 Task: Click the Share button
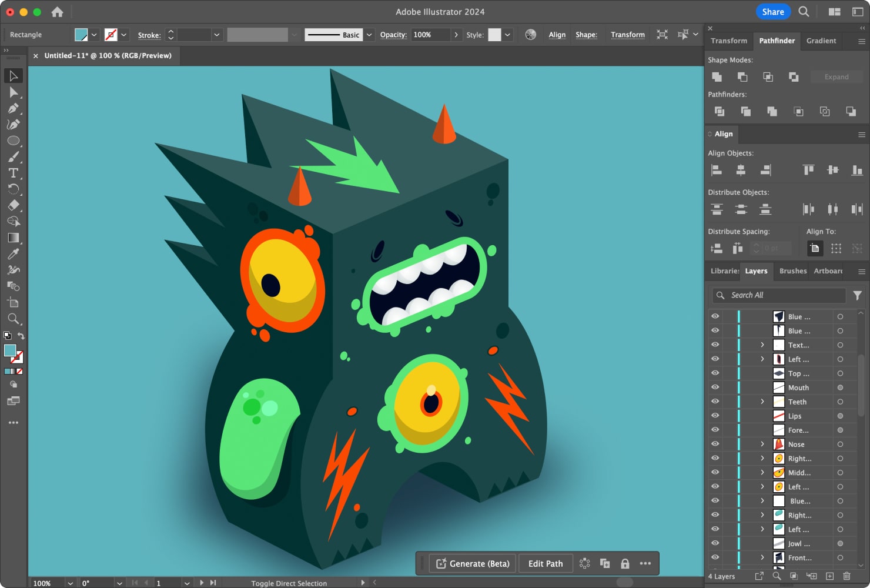(773, 12)
